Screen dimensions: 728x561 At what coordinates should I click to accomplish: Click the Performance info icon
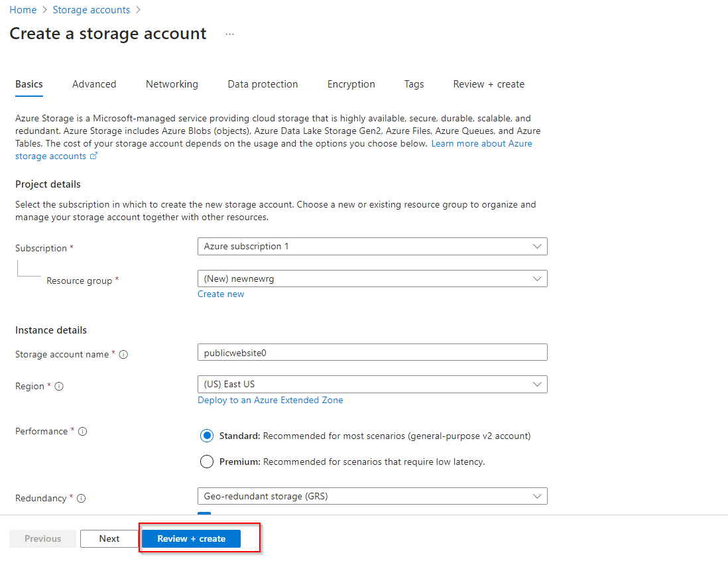(x=83, y=432)
